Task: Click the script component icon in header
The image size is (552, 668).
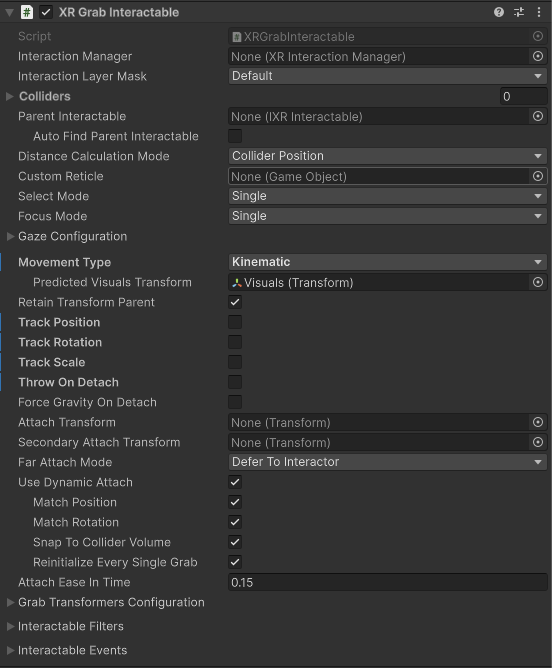Action: (x=26, y=12)
